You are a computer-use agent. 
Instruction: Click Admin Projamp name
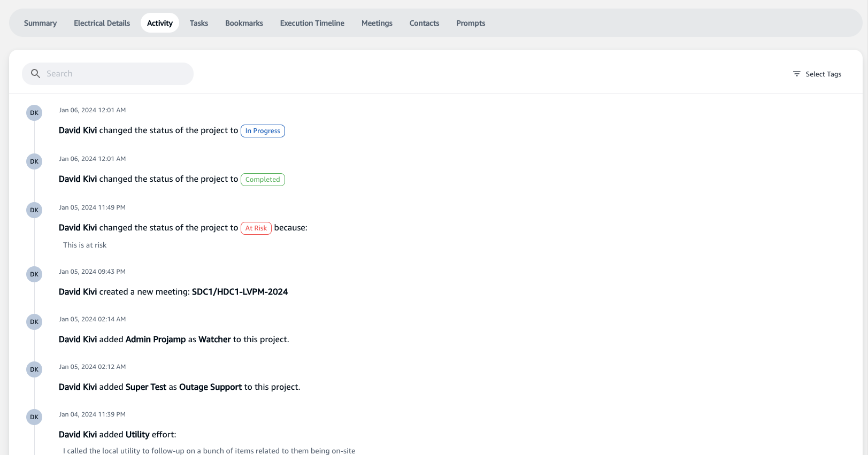(x=156, y=340)
